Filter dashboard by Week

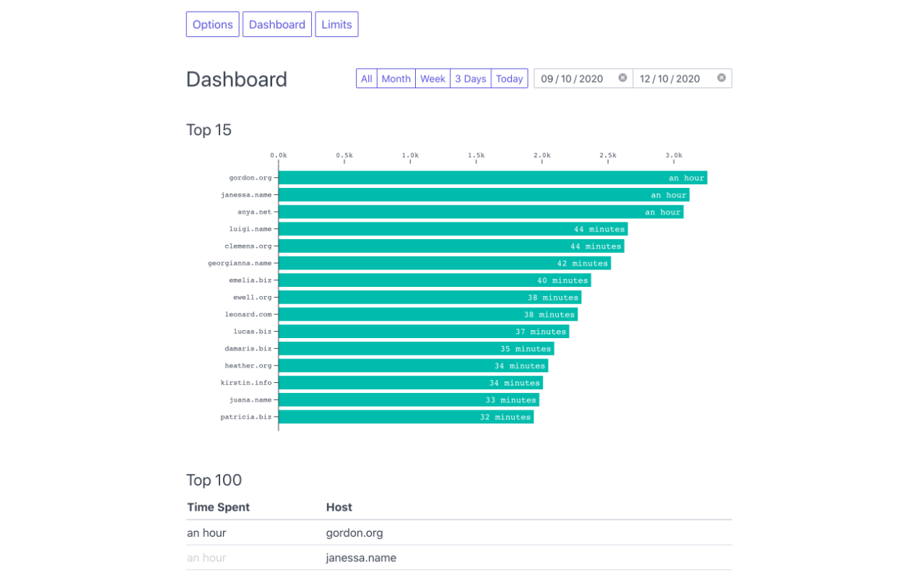click(432, 79)
